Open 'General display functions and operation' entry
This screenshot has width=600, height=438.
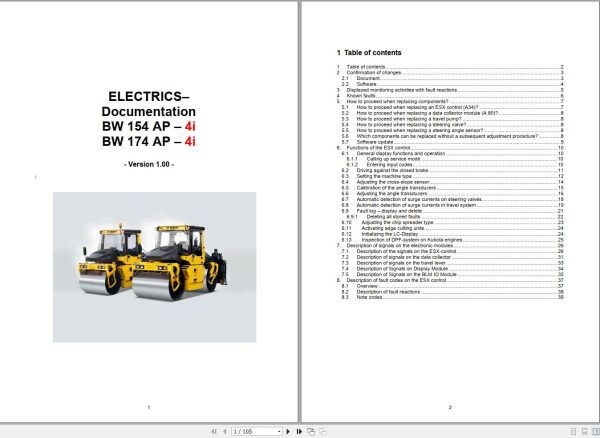click(x=452, y=153)
